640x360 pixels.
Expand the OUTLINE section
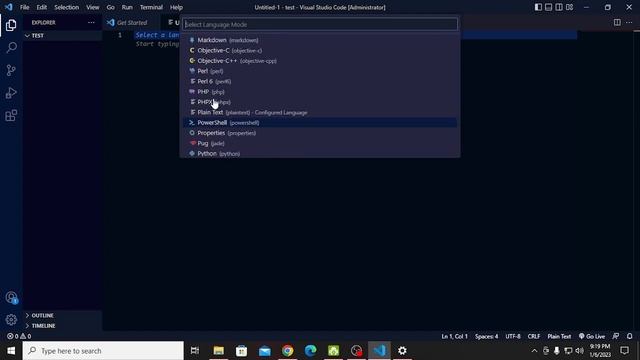(x=62, y=316)
